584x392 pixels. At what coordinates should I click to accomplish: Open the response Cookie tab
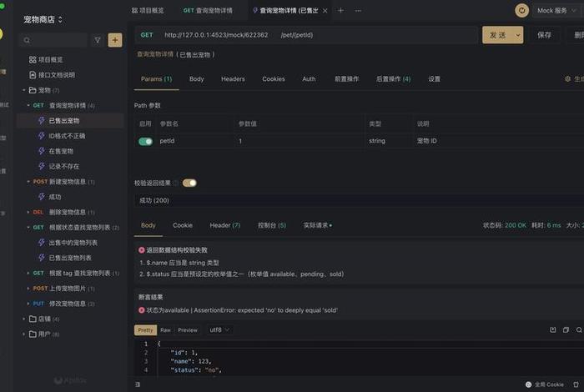183,225
